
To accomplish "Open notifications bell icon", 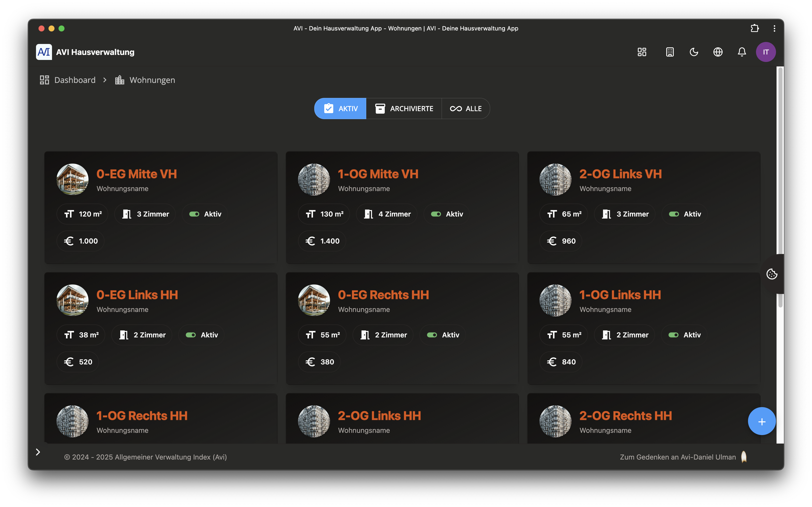I will tap(742, 52).
